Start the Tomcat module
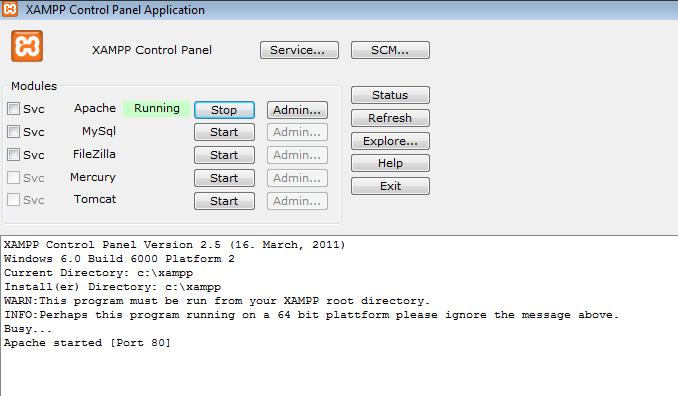Viewport: 678px width, 396px height. 224,201
